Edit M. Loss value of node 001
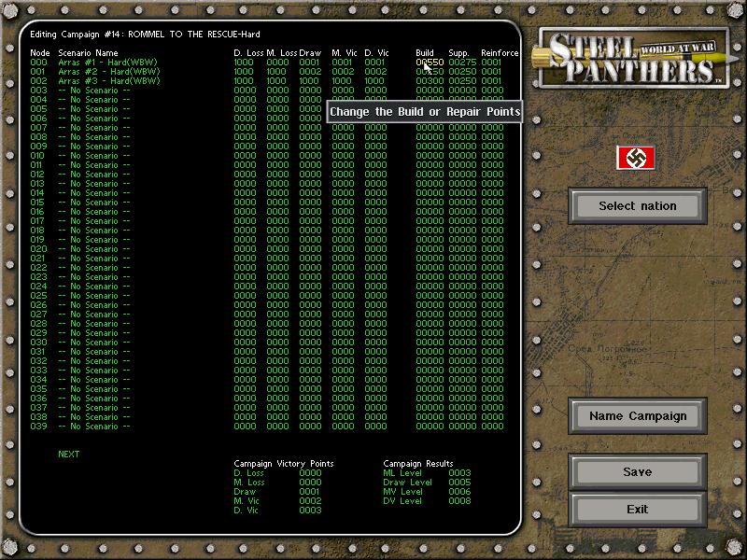747x560 pixels. click(x=276, y=72)
